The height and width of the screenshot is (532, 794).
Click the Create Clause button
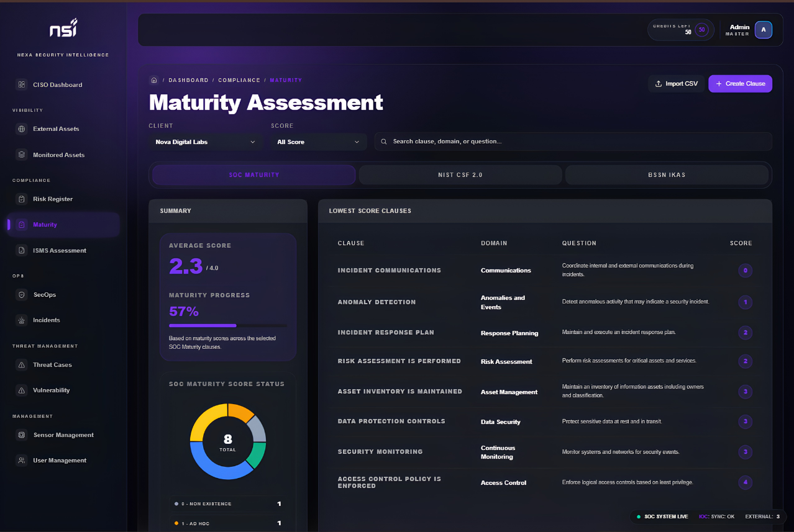(x=740, y=84)
